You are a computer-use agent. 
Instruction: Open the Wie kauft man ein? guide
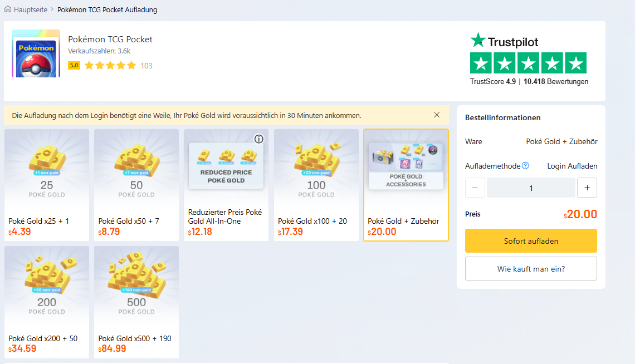coord(531,269)
